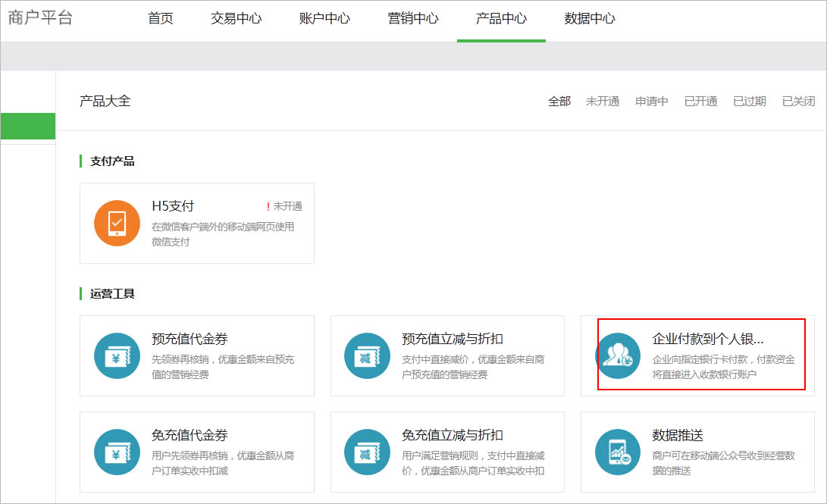Click the 预充值立减与折扣 discount icon
The image size is (827, 504).
[x=367, y=355]
